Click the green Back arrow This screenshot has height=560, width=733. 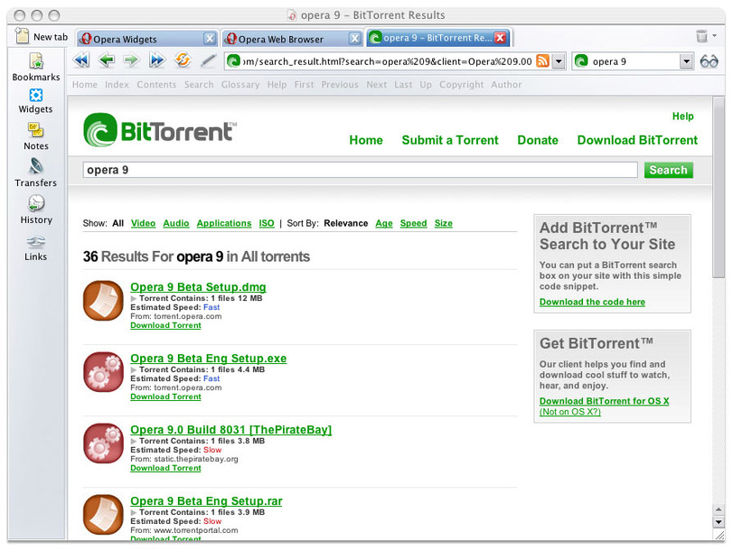pos(107,61)
